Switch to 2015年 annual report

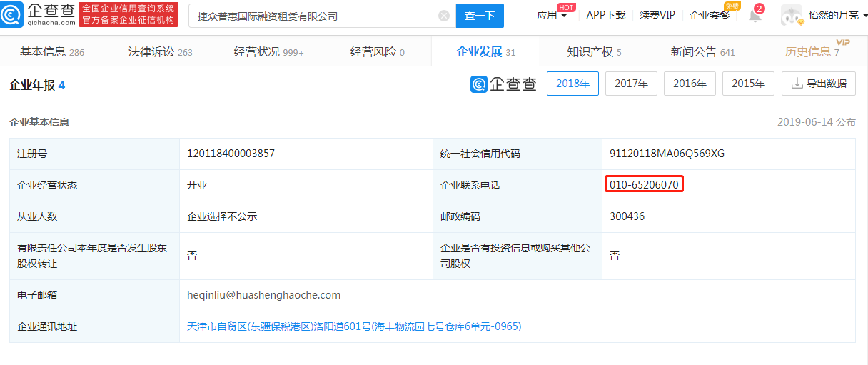point(748,84)
